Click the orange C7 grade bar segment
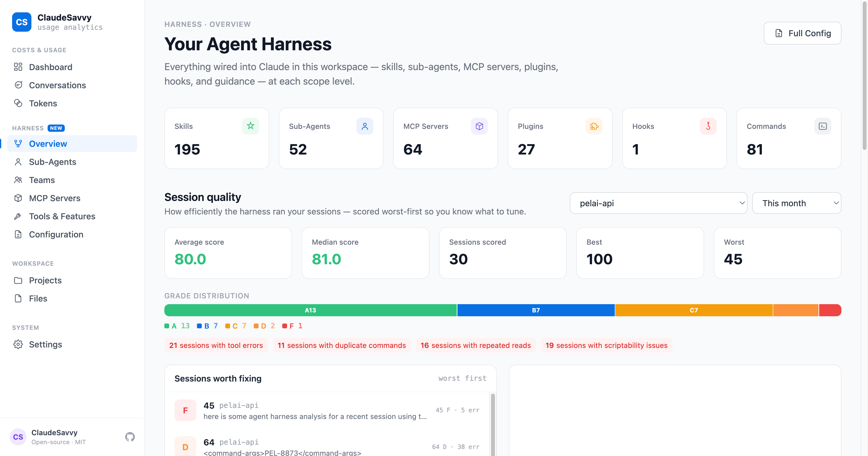868x456 pixels. 694,310
